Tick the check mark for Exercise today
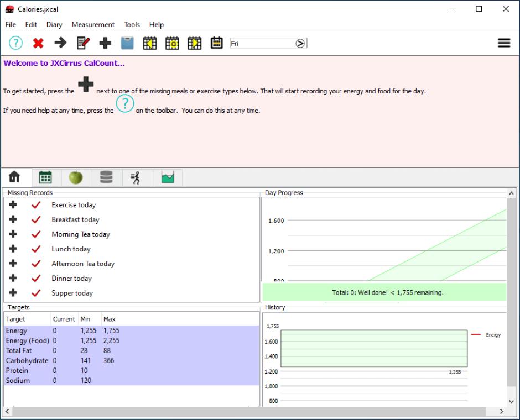 click(x=36, y=205)
